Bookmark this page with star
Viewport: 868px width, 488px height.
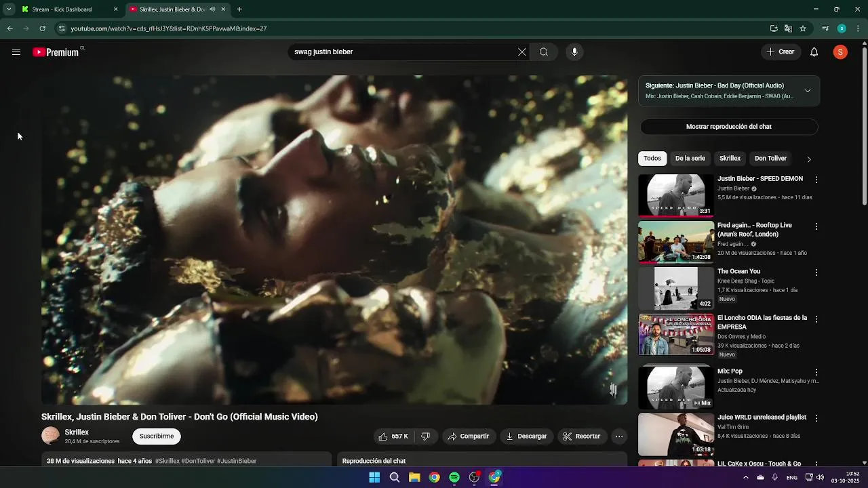tap(803, 28)
